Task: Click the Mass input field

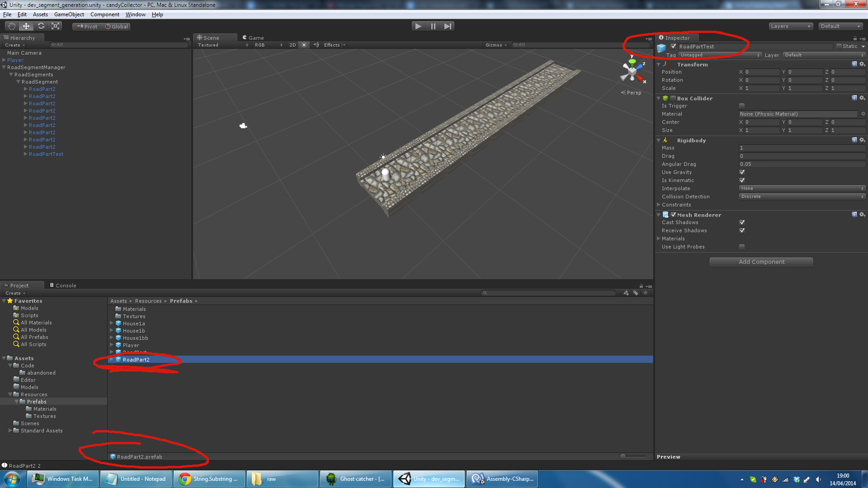Action: point(802,148)
